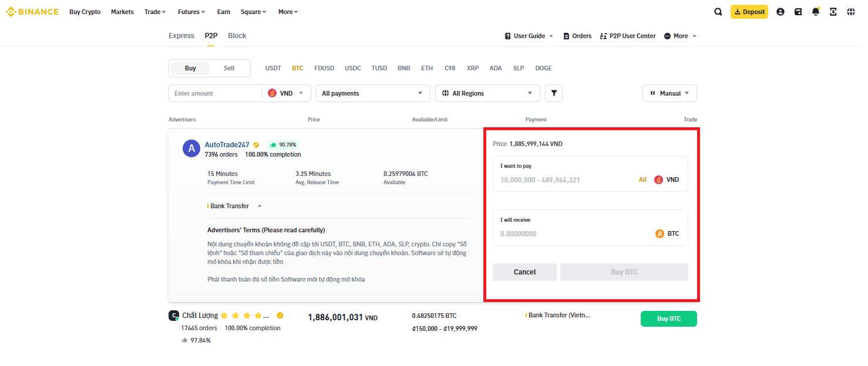This screenshot has width=868, height=366.
Task: Click the VND currency icon in pay field
Action: click(x=658, y=180)
